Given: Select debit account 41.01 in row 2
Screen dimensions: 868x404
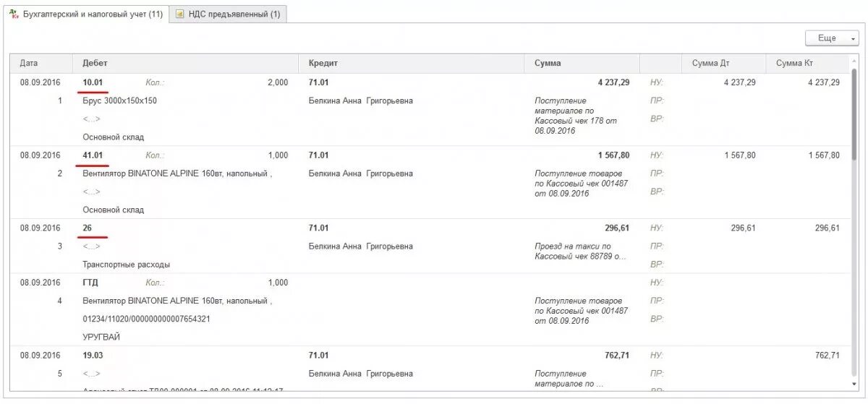Looking at the screenshot, I should 93,155.
